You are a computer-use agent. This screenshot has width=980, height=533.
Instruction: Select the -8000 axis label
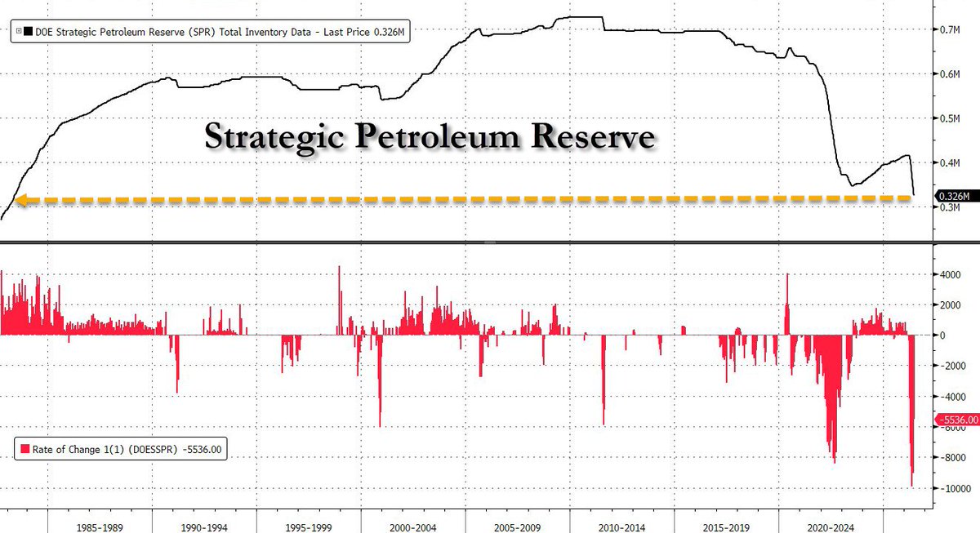tap(951, 458)
